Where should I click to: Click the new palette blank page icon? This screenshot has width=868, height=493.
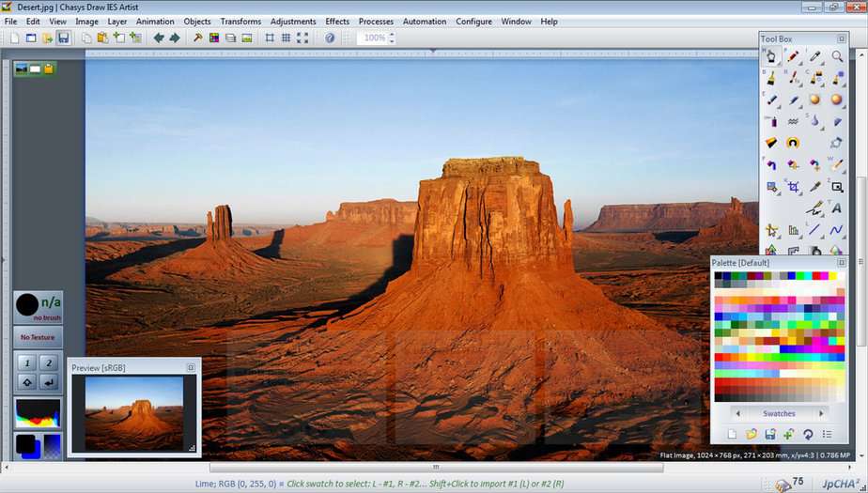tap(732, 435)
